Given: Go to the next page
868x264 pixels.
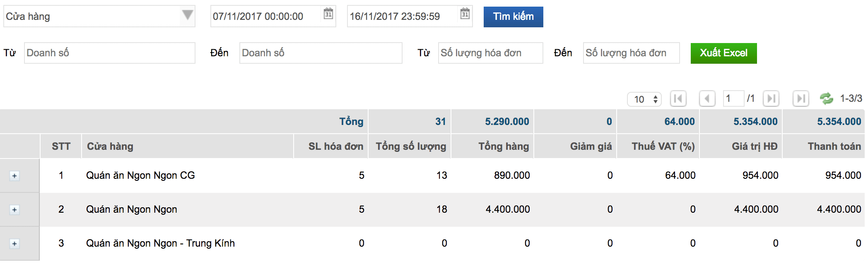Looking at the screenshot, I should pyautogui.click(x=771, y=98).
